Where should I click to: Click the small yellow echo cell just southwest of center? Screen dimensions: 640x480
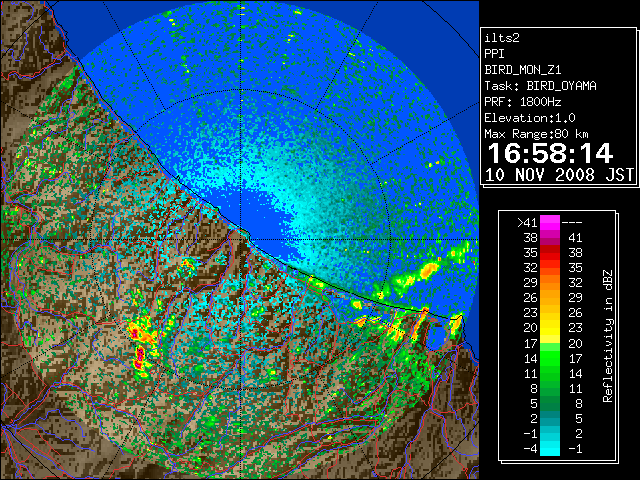pyautogui.click(x=189, y=265)
